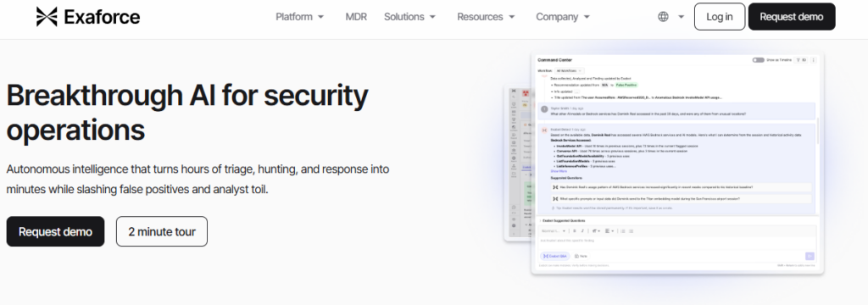Screen dimensions: 868x305
Task: Select the suggested question about usage pattern
Action: (x=681, y=187)
